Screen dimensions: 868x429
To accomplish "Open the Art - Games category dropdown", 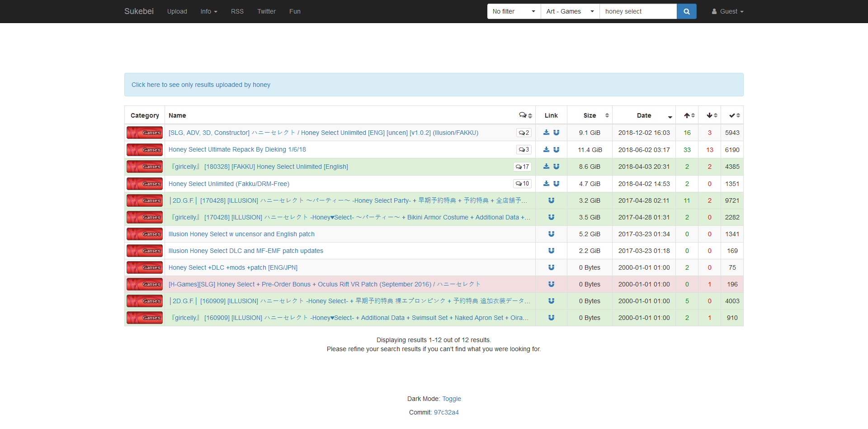I will [x=570, y=11].
